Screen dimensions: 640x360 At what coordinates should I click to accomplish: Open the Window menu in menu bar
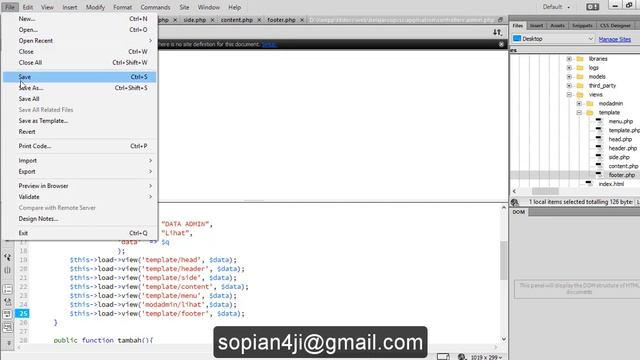coord(209,7)
